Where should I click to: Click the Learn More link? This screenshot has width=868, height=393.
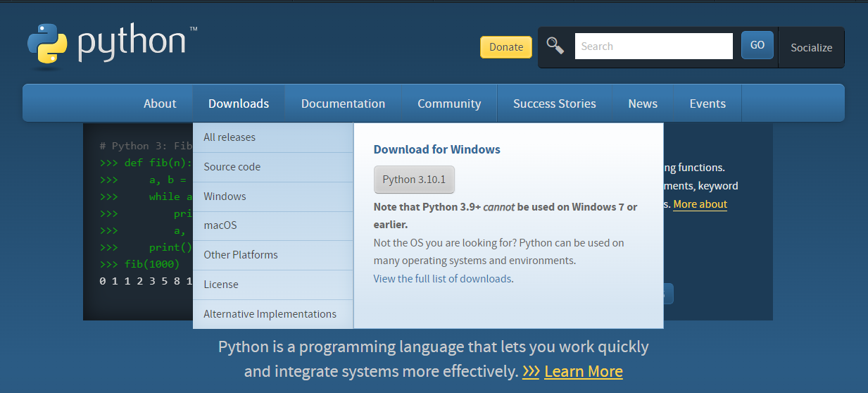coord(583,372)
